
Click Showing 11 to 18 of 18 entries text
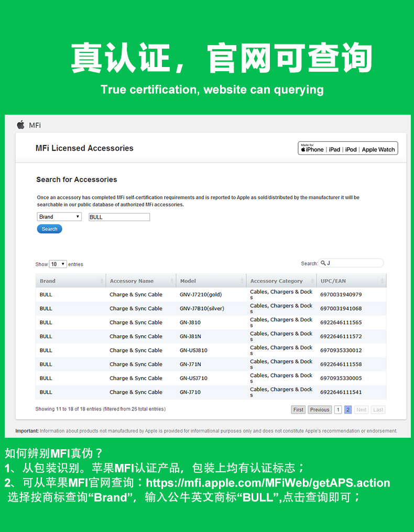(101, 409)
